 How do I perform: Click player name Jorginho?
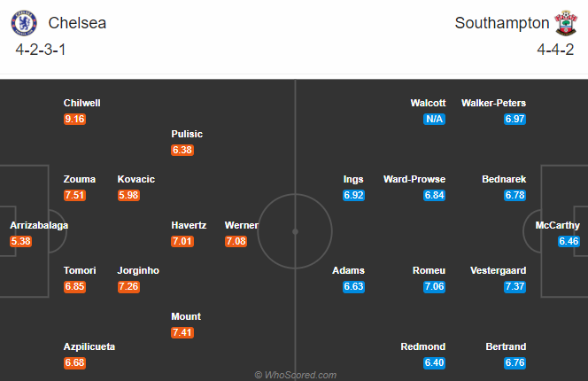coord(138,270)
